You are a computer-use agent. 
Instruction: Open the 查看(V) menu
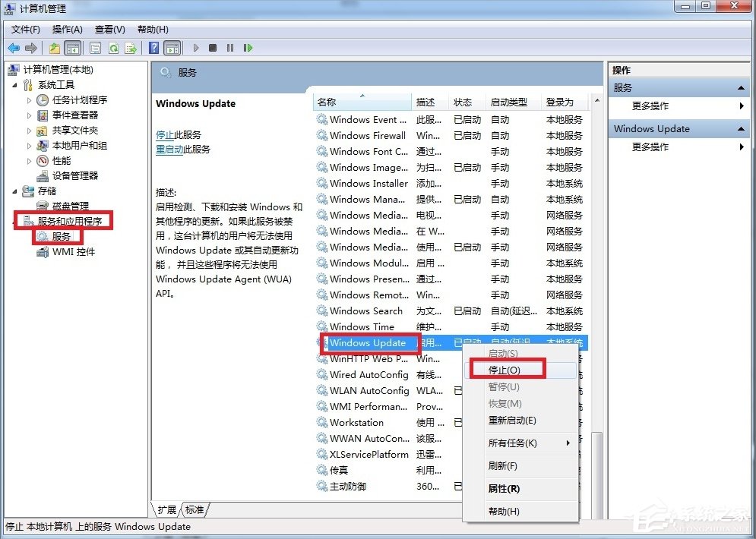point(109,29)
